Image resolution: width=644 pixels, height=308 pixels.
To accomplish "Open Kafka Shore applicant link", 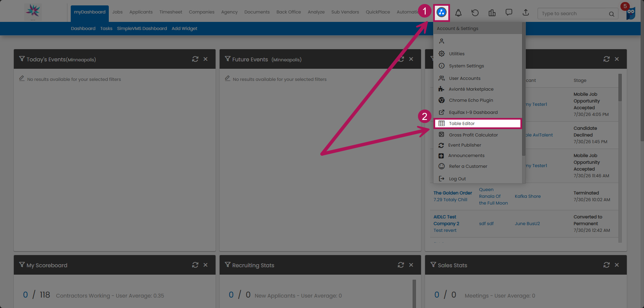I will pyautogui.click(x=527, y=196).
